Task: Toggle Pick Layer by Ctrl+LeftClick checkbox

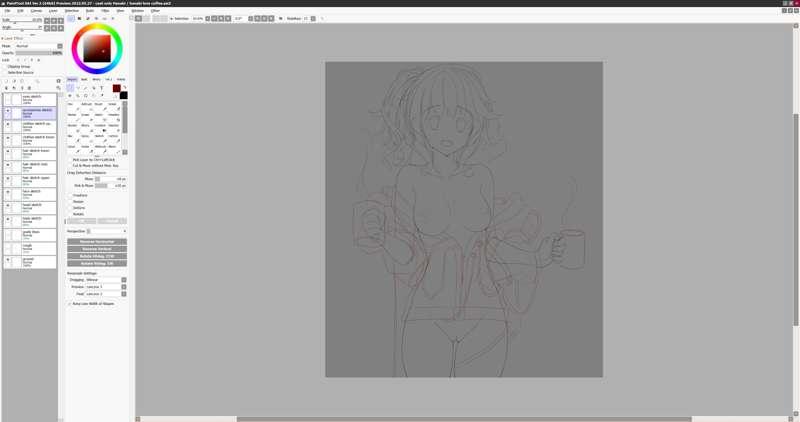Action: pyautogui.click(x=70, y=160)
